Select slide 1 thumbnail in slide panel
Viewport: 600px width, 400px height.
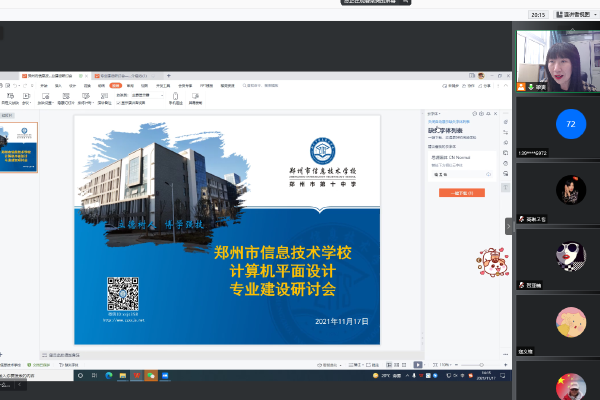point(19,147)
